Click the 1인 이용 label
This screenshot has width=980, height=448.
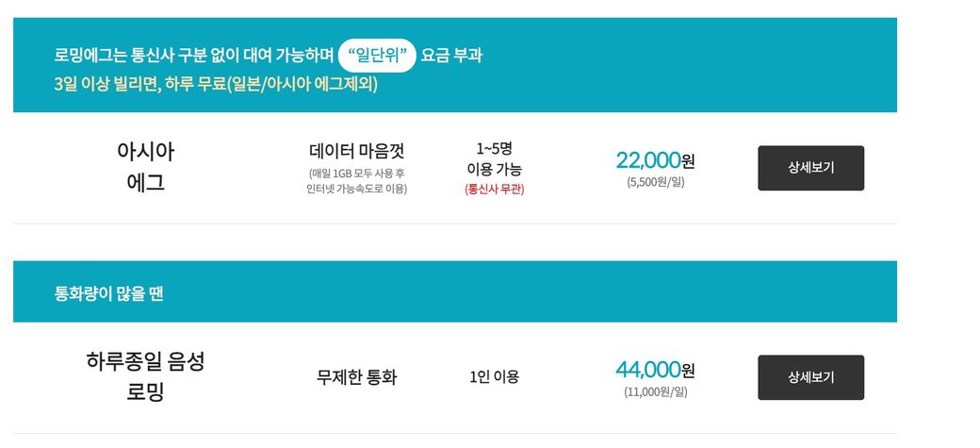coord(494,377)
